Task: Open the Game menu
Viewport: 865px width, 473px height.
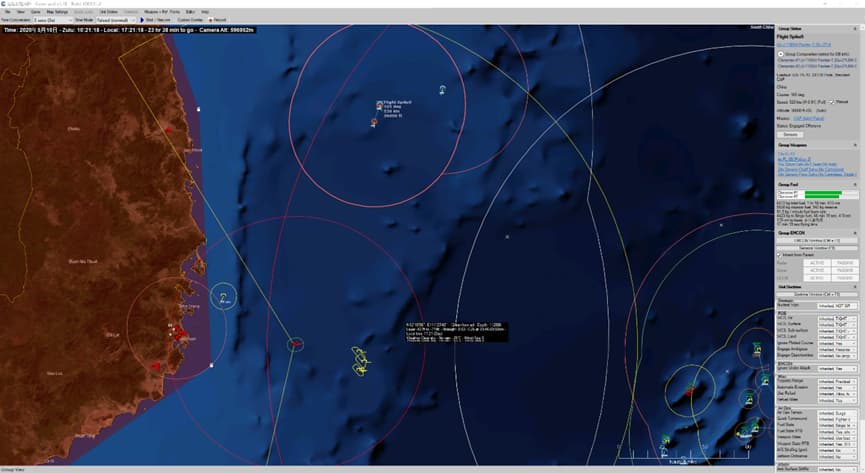Action: tap(35, 12)
